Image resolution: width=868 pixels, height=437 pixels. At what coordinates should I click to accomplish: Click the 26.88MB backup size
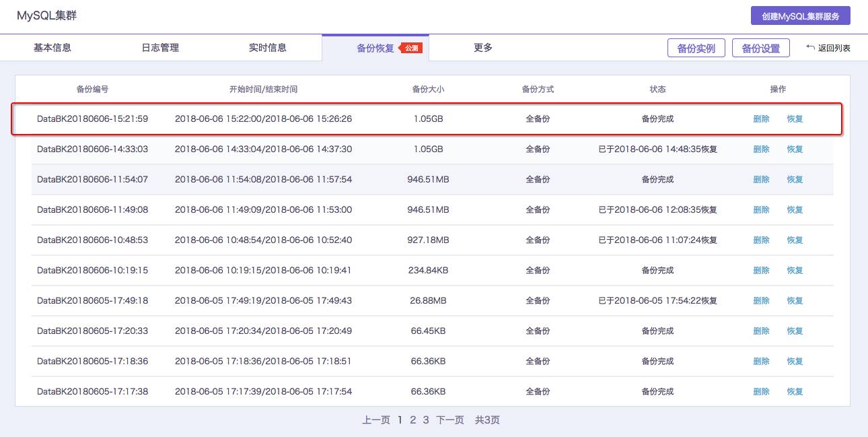[429, 301]
